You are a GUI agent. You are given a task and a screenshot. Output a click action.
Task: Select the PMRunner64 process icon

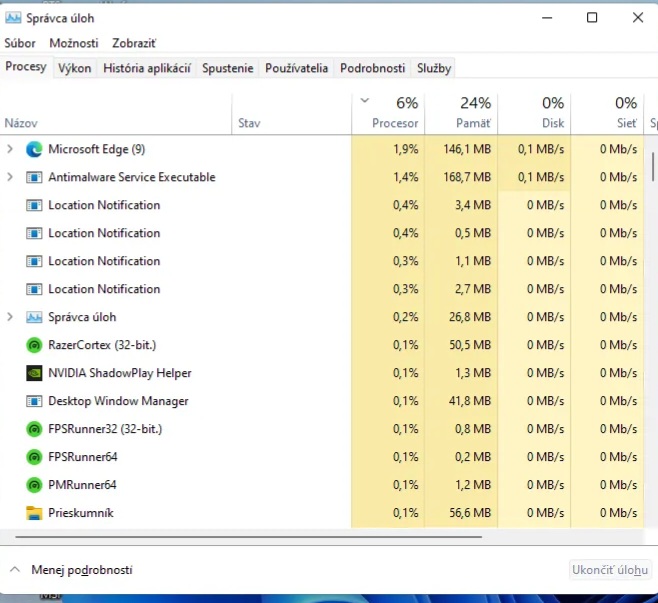coord(34,485)
